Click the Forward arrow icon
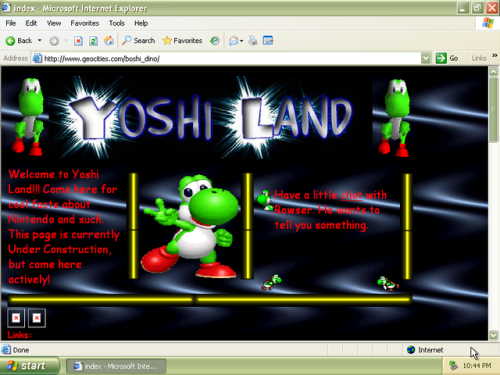Viewport: 500px width, 375px height. coord(54,41)
